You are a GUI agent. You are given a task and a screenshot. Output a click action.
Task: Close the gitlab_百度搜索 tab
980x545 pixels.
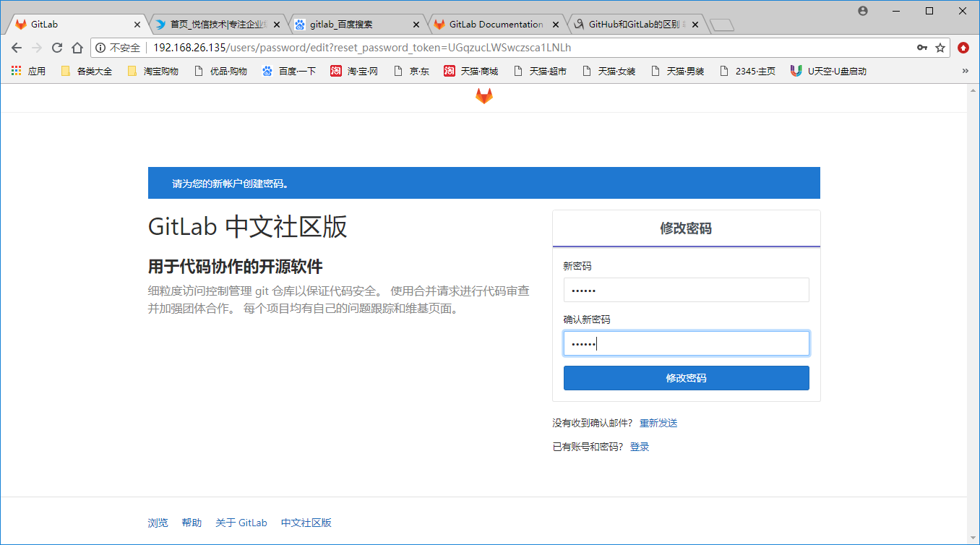(x=416, y=25)
